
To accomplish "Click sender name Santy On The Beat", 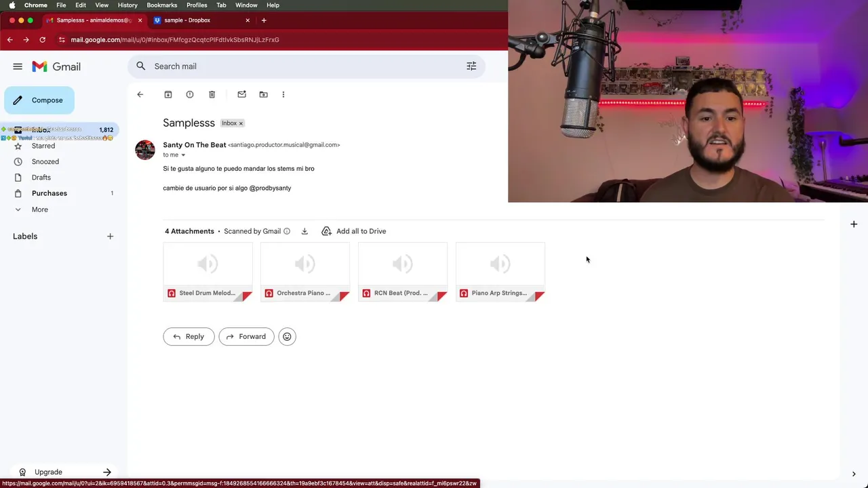I will [195, 144].
